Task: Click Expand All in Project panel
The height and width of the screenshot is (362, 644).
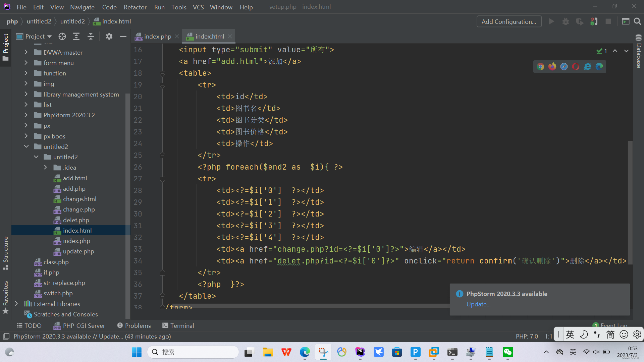Action: click(76, 37)
